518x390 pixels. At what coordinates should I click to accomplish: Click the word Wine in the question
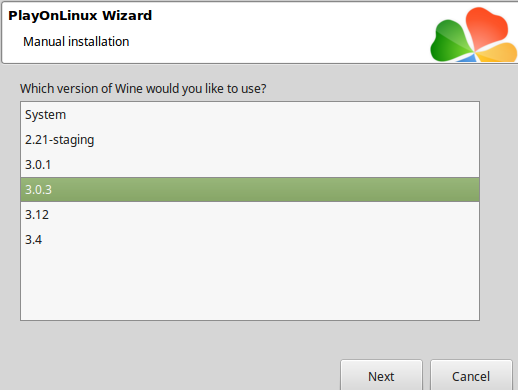[129, 89]
